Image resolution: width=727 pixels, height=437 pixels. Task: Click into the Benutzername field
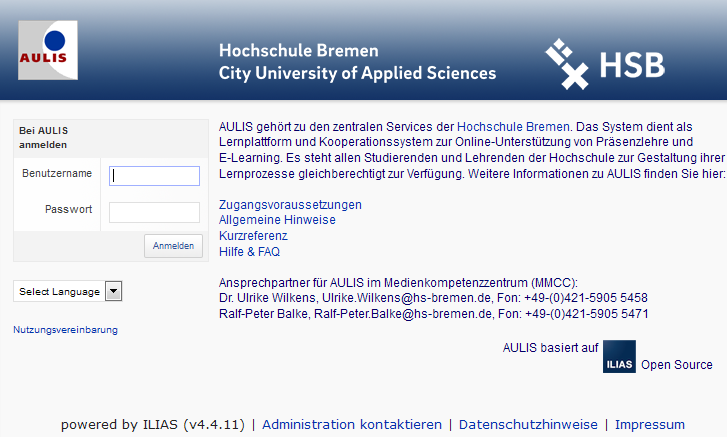click(x=154, y=175)
